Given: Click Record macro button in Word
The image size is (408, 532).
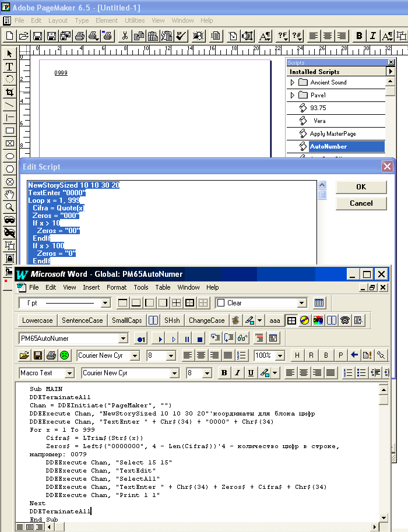Looking at the screenshot, I should tap(141, 339).
